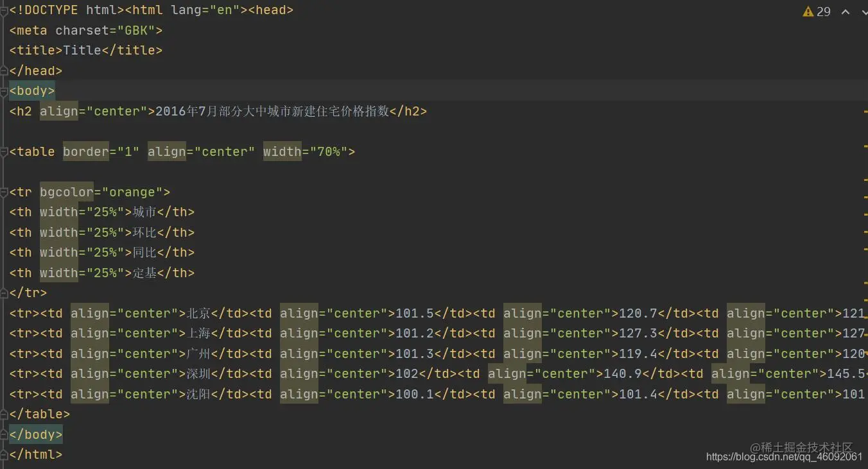Jump to previous highlighted problem arrow

tap(846, 12)
